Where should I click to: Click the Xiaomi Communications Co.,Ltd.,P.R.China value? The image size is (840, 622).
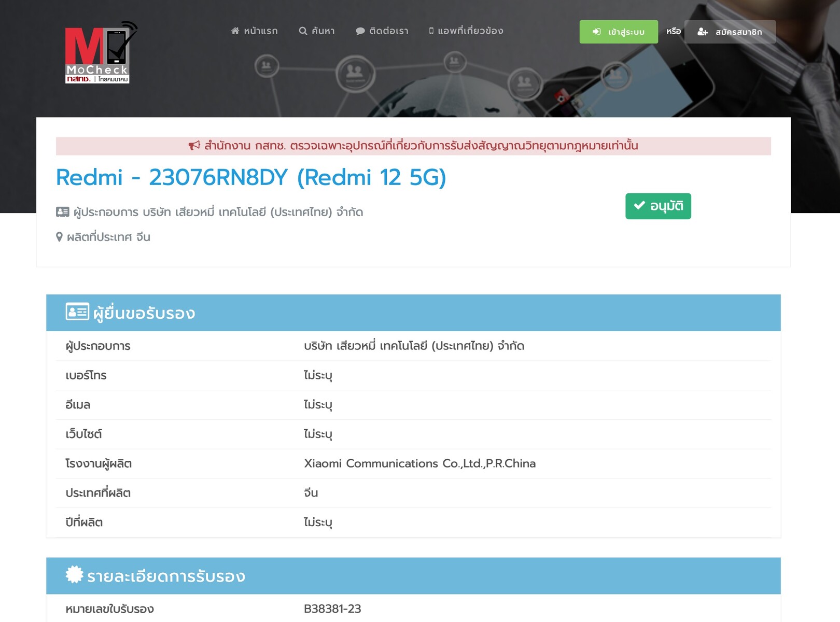420,463
